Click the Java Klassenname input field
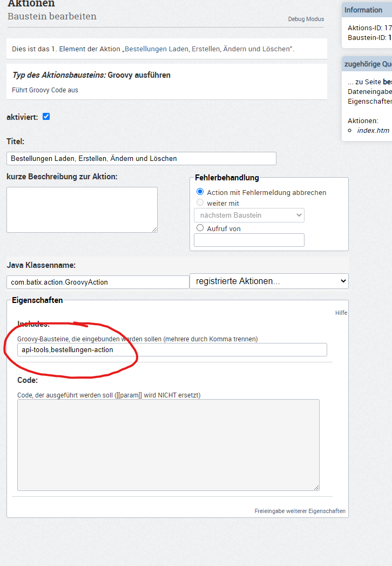392x566 pixels. [97, 281]
